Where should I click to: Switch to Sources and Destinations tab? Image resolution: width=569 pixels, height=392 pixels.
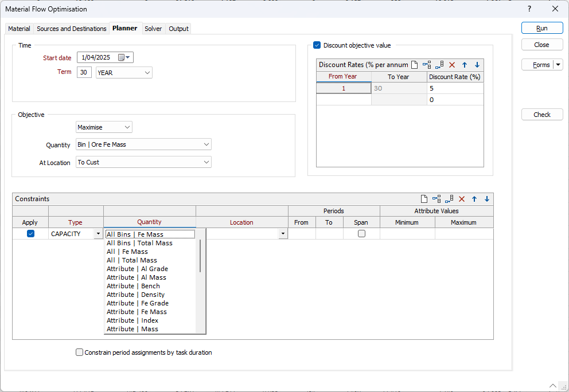[x=71, y=29]
